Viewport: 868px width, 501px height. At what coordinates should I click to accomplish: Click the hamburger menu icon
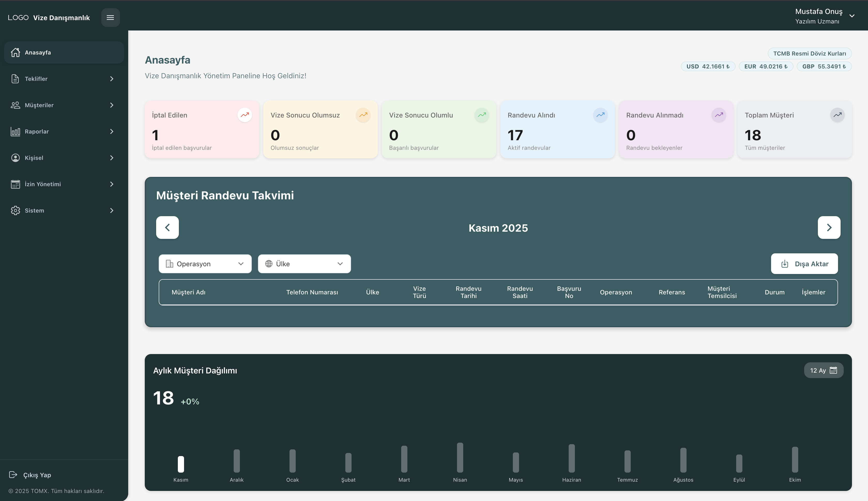point(110,18)
